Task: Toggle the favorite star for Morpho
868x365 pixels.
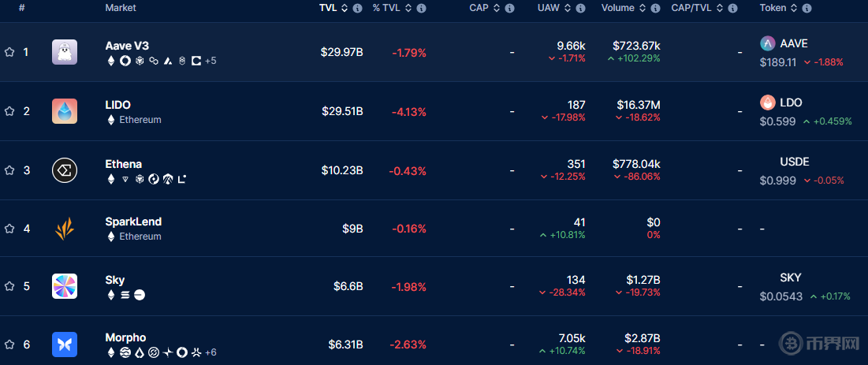Action: 9,345
